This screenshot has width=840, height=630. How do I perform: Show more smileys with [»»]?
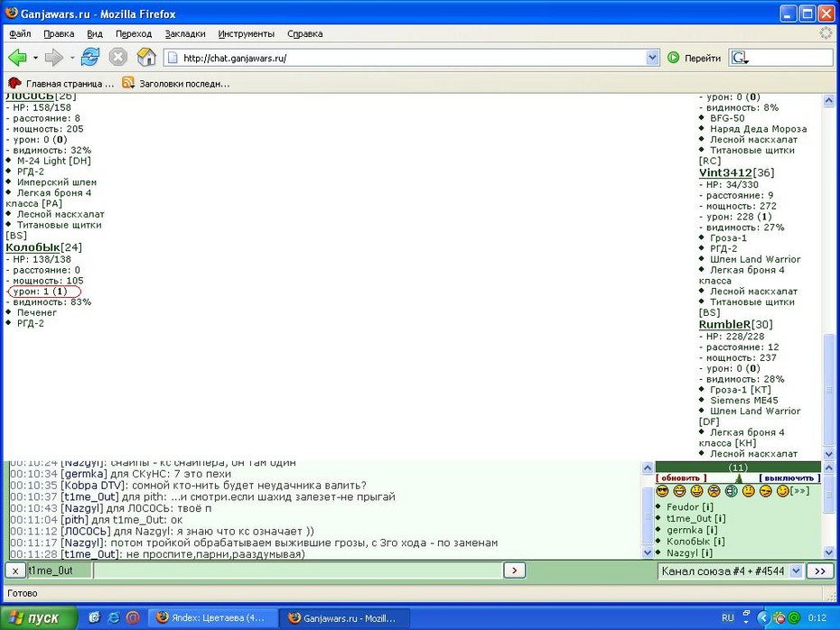pyautogui.click(x=800, y=491)
